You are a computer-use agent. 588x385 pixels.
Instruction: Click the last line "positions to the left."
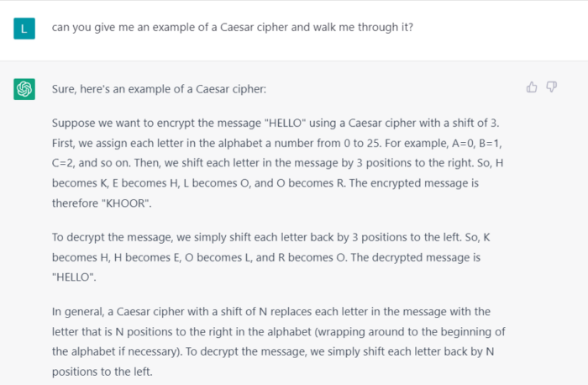click(108, 369)
